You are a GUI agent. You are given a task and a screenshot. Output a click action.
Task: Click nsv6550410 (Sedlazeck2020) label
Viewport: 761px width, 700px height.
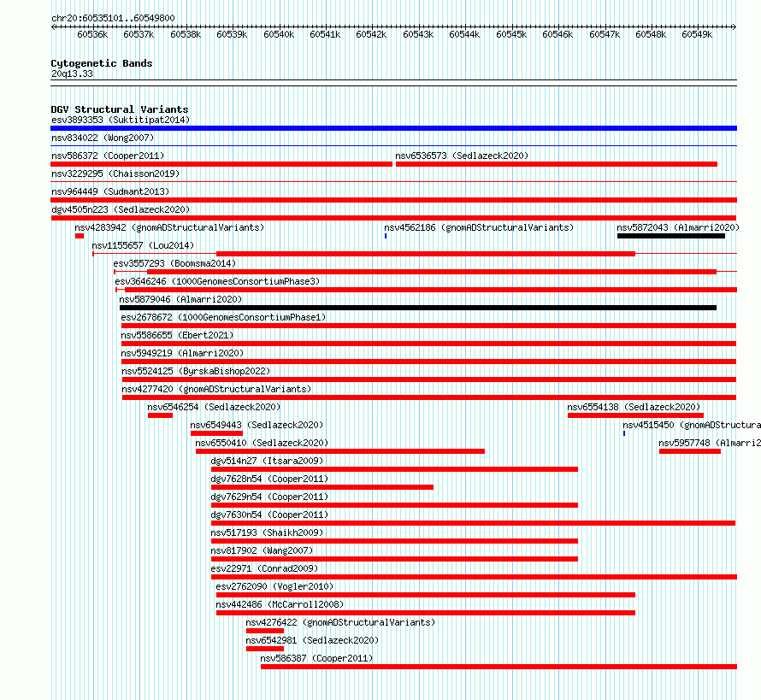pyautogui.click(x=262, y=443)
